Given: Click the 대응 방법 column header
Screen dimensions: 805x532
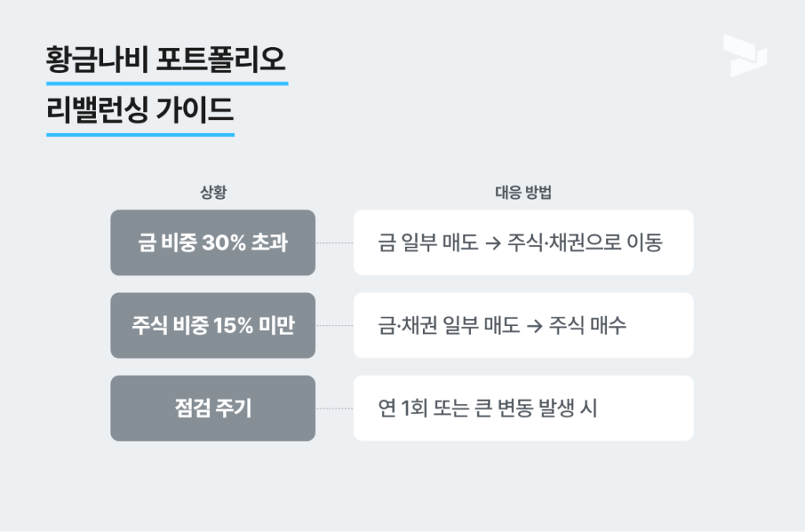Looking at the screenshot, I should click(523, 193).
